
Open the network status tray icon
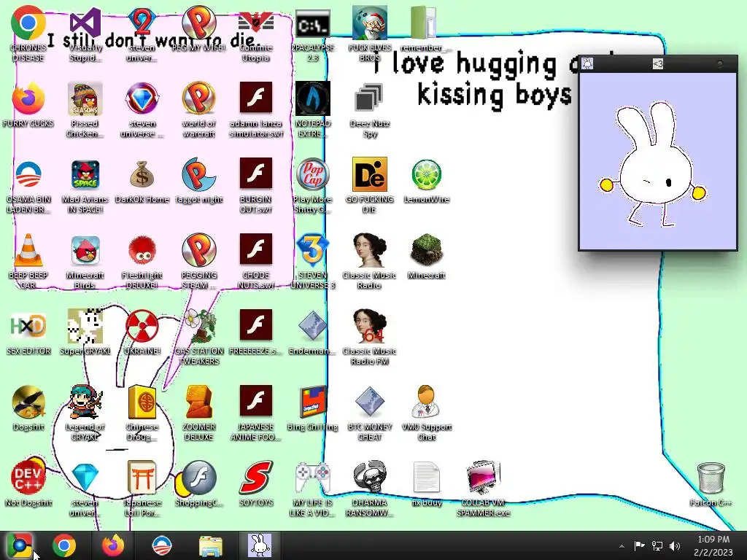(657, 545)
